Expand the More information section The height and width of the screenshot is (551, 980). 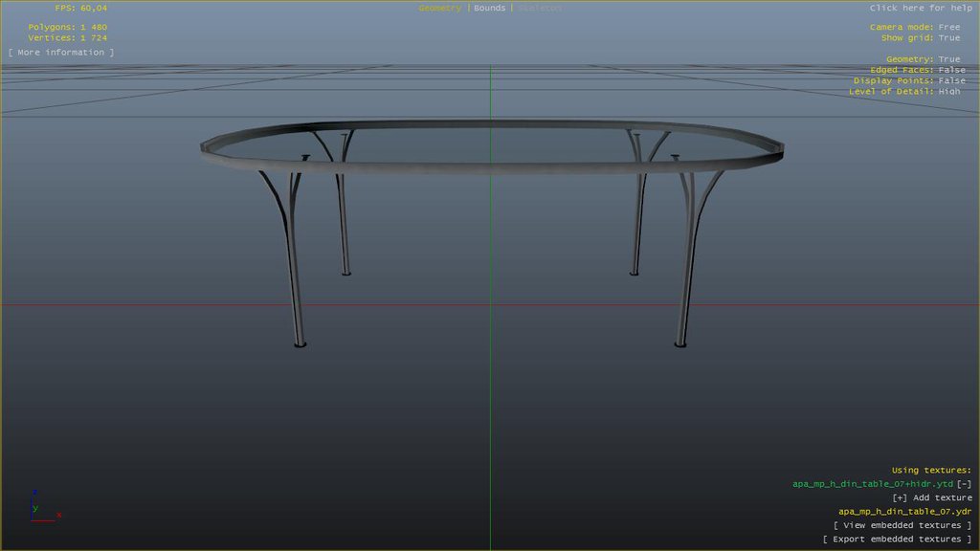pyautogui.click(x=61, y=53)
